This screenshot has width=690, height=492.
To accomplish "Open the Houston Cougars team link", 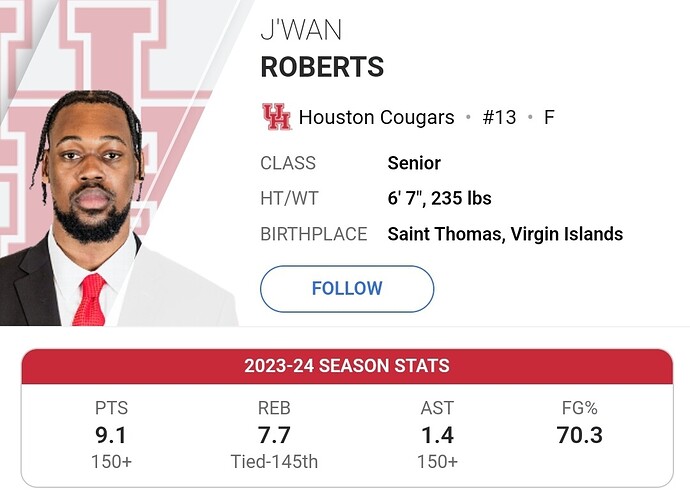I will pos(376,117).
